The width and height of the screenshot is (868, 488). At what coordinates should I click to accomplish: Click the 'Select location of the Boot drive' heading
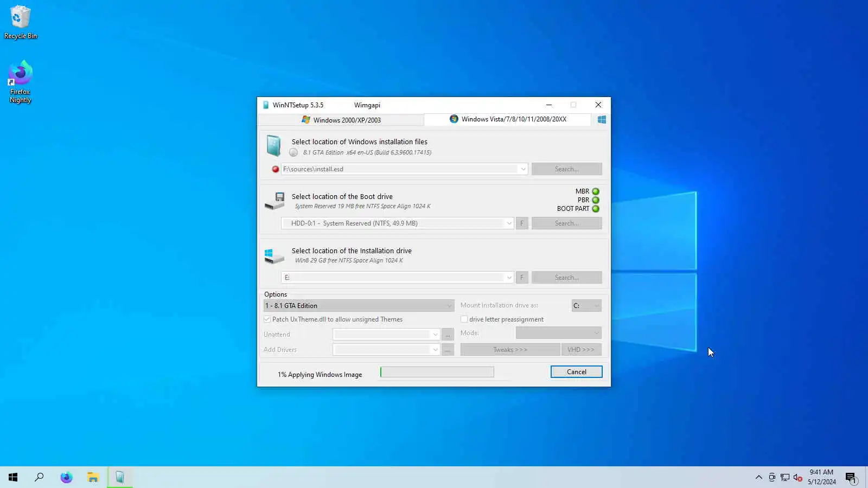342,197
